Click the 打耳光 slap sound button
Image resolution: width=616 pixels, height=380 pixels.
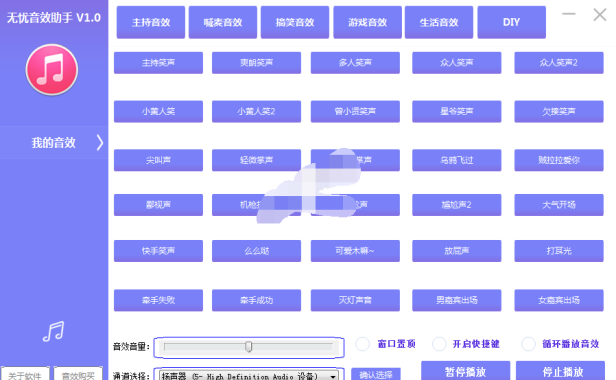point(559,251)
